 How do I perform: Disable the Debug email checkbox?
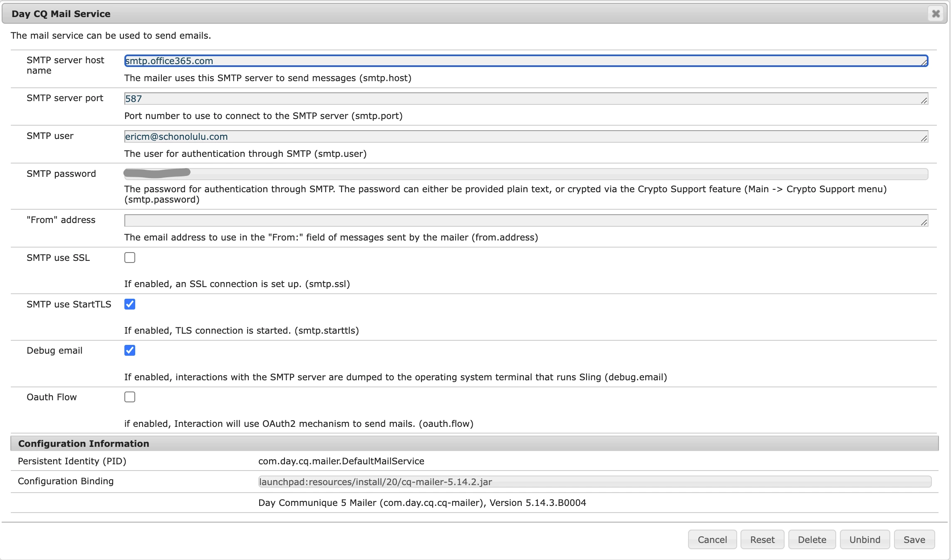130,350
